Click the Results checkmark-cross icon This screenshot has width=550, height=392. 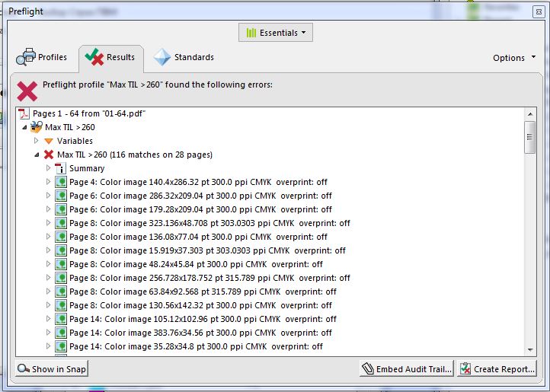click(x=94, y=57)
